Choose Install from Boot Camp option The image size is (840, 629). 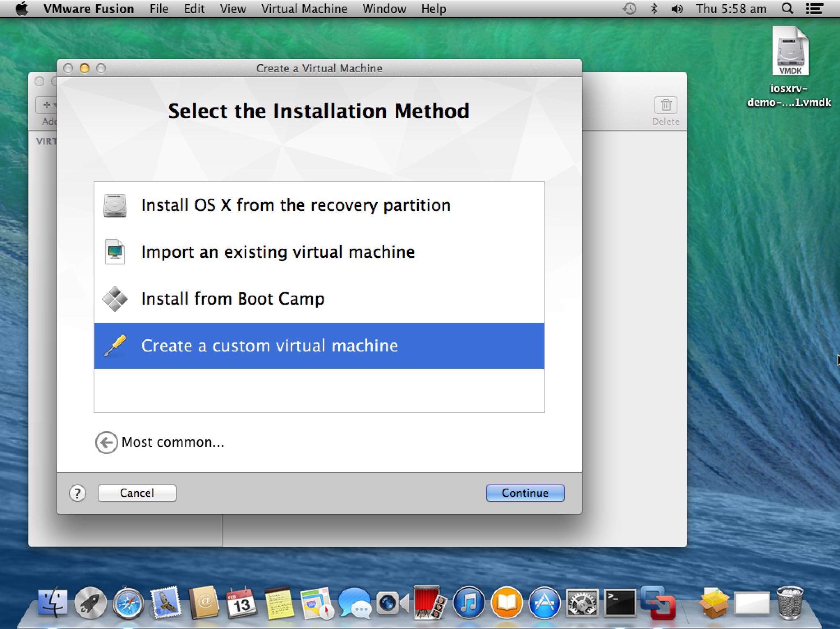pos(319,299)
